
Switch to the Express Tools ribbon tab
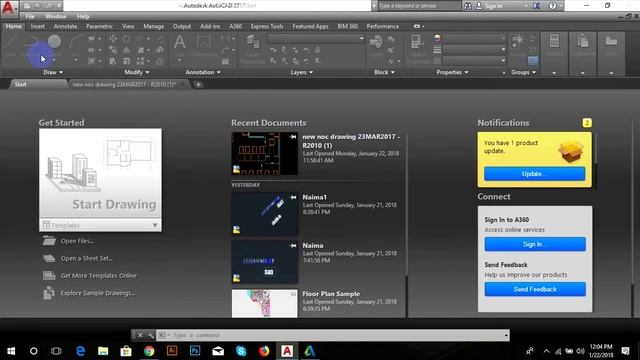click(267, 26)
